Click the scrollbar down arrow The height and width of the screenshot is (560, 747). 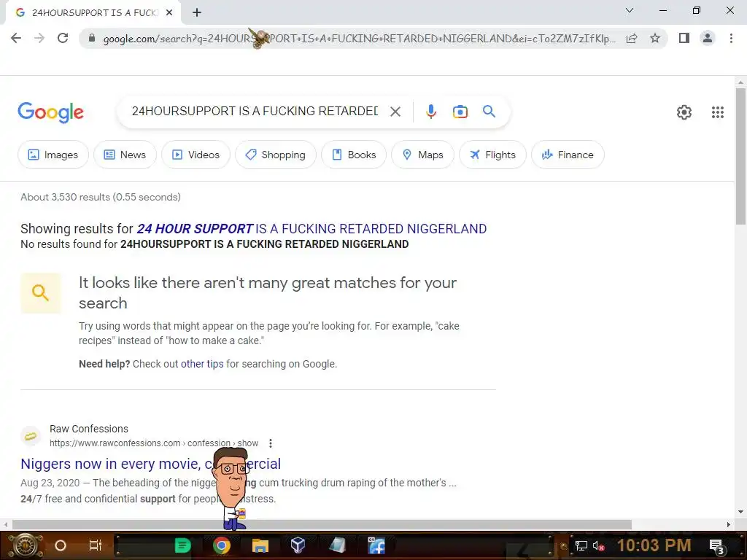coord(740,512)
